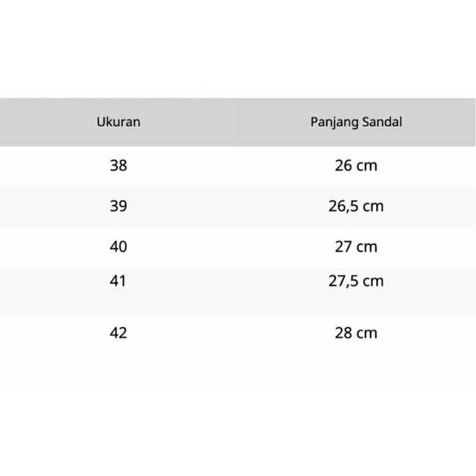476x476 pixels.
Task: Select the 26,5 cm length cell
Action: 356,206
